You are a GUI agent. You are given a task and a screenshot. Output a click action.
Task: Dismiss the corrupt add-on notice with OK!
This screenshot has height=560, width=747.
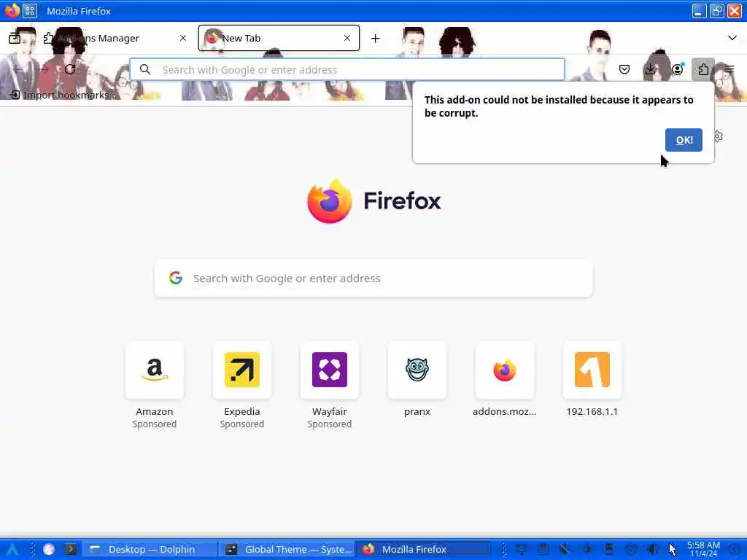click(x=684, y=140)
